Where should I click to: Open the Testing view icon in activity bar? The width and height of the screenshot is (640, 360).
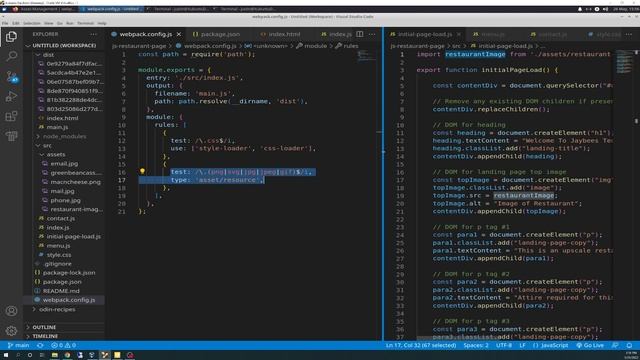coord(11,136)
